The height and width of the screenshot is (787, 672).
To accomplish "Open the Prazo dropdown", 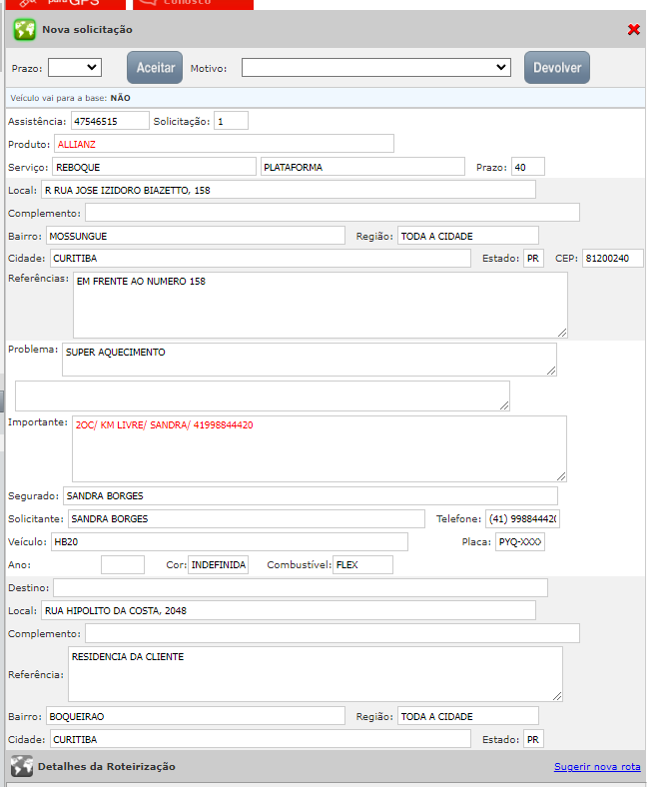I will (x=75, y=68).
